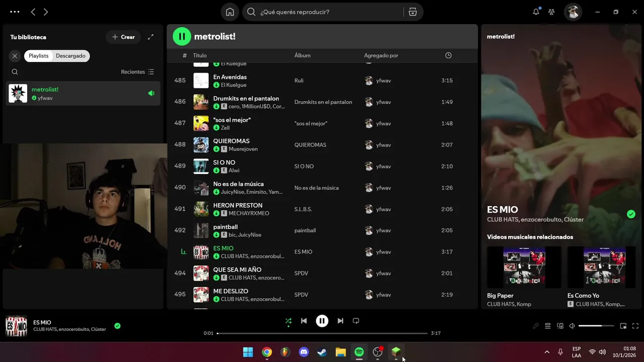Open the three-dots app menu

coord(15,12)
